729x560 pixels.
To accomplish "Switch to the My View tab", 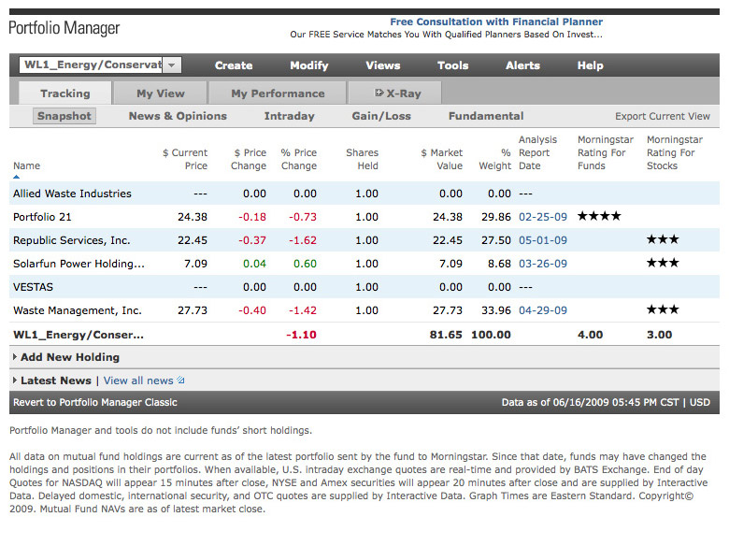I will (x=161, y=93).
